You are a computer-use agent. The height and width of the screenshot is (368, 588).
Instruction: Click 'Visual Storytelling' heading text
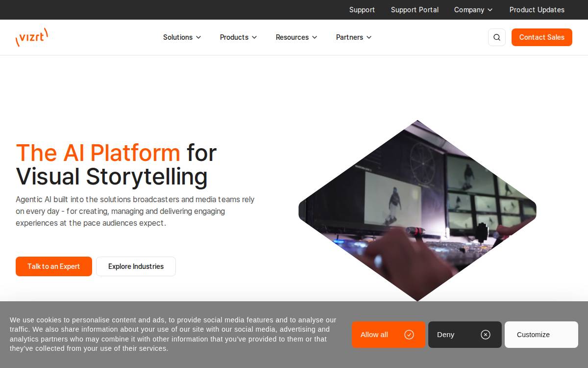pos(112,177)
